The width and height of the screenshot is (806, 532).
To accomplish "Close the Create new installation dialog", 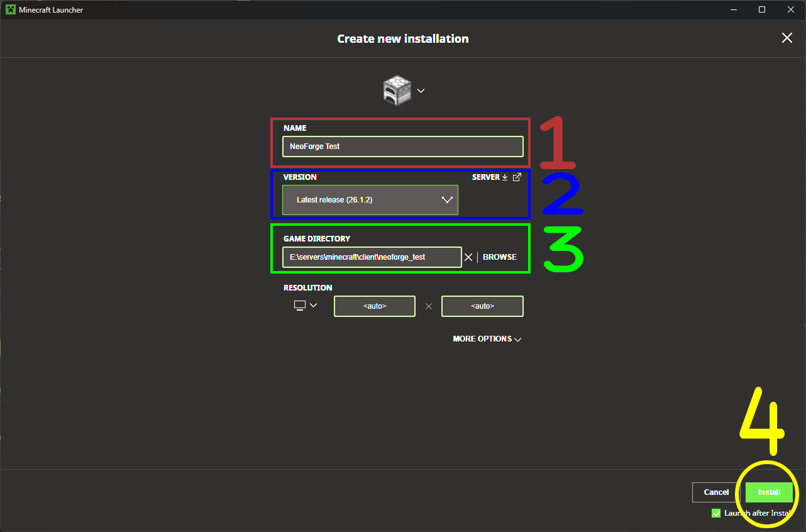I will coord(787,38).
